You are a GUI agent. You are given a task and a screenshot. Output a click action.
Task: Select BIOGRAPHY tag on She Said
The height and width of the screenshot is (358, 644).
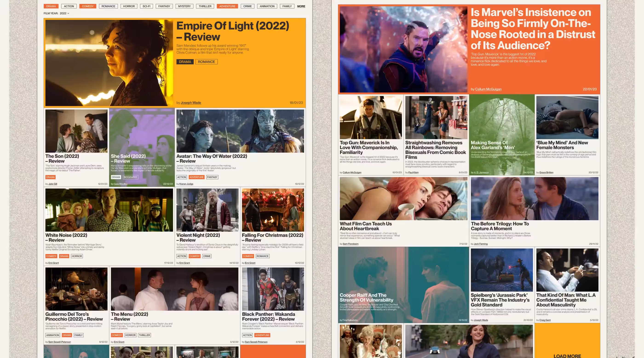130,177
